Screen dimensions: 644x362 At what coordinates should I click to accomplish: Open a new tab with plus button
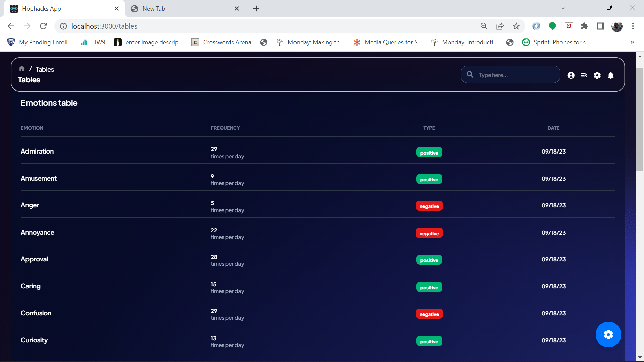point(256,9)
